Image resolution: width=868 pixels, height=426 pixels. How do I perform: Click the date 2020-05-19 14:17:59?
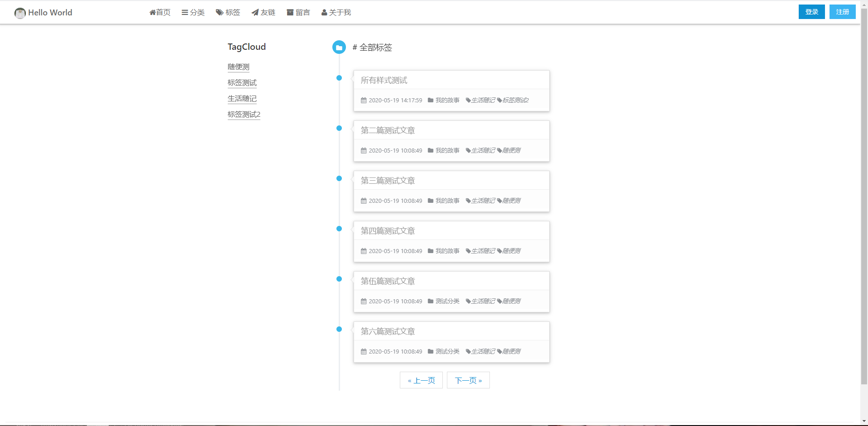[x=395, y=100]
